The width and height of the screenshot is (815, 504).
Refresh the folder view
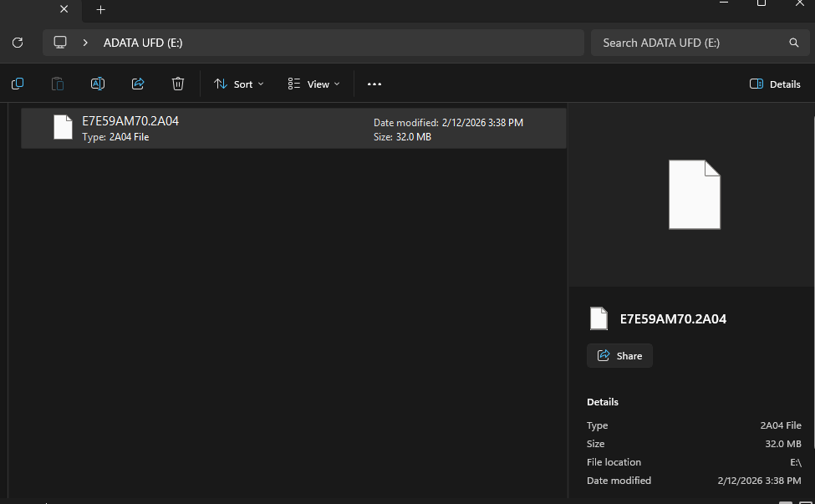coord(17,43)
